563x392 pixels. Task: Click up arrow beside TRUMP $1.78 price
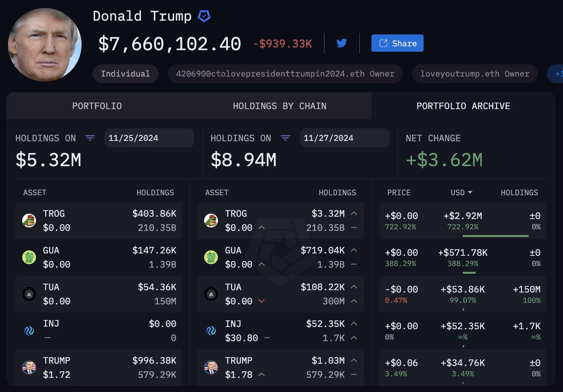pyautogui.click(x=262, y=374)
